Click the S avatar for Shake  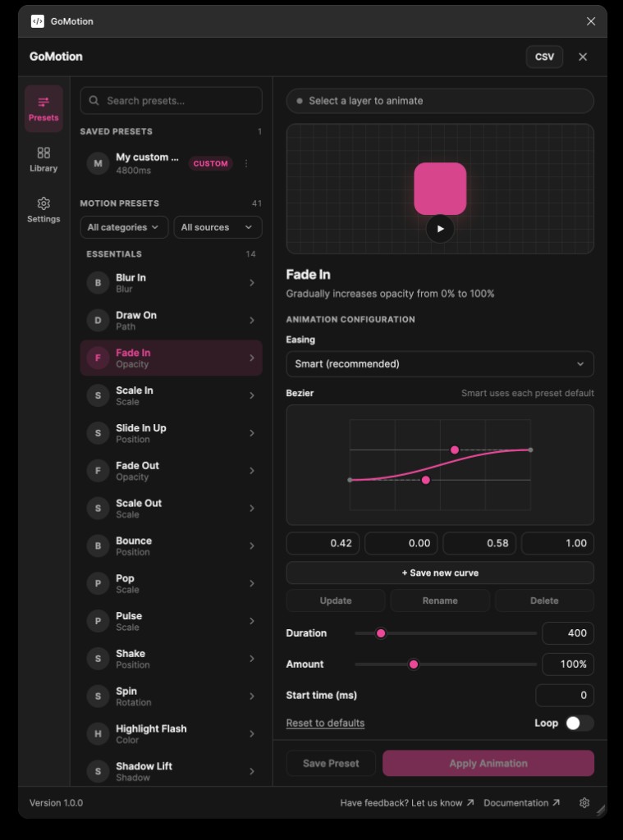point(98,659)
